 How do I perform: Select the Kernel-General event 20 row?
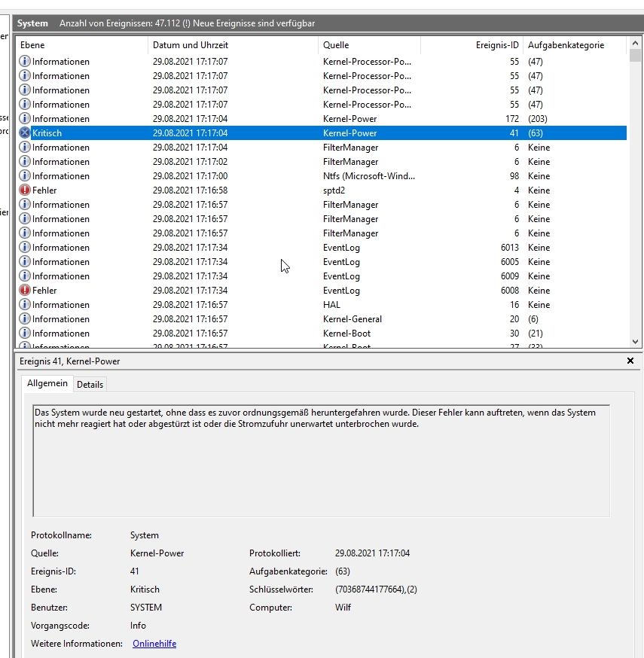pyautogui.click(x=322, y=318)
